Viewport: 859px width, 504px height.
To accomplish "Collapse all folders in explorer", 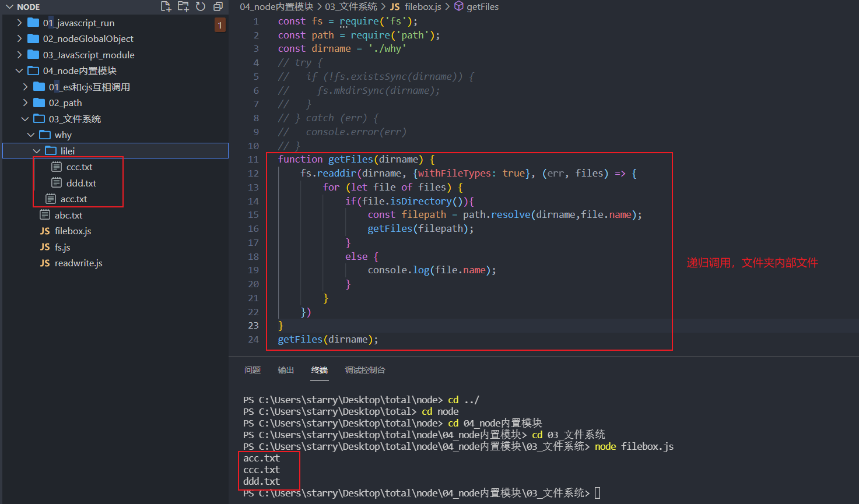I will coord(218,6).
